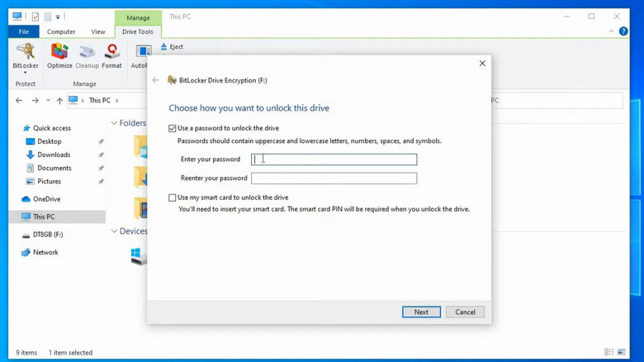Click the Cleanup drive icon
This screenshot has width=644, height=362.
pos(87,56)
